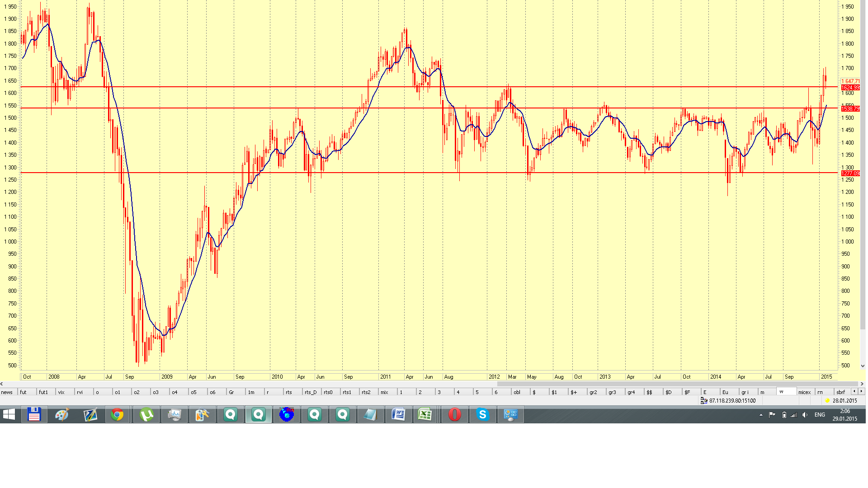Click the volume speaker tray icon
868x488 pixels.
pyautogui.click(x=805, y=415)
